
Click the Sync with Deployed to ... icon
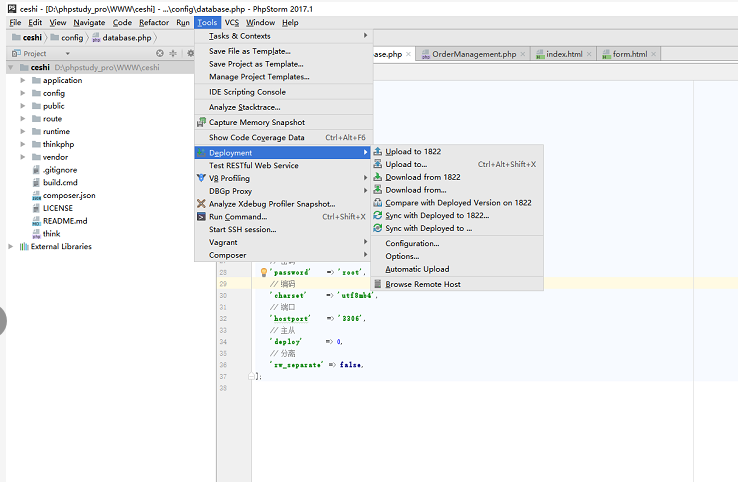point(377,228)
